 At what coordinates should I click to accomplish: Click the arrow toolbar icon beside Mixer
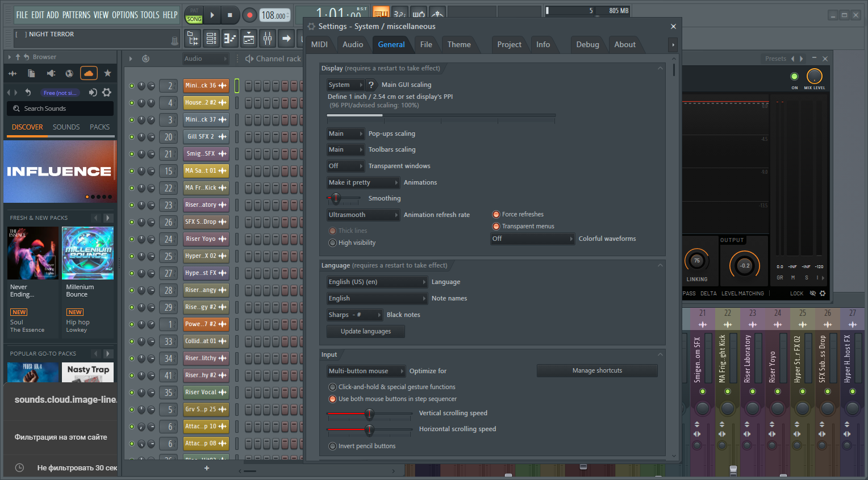pos(286,39)
